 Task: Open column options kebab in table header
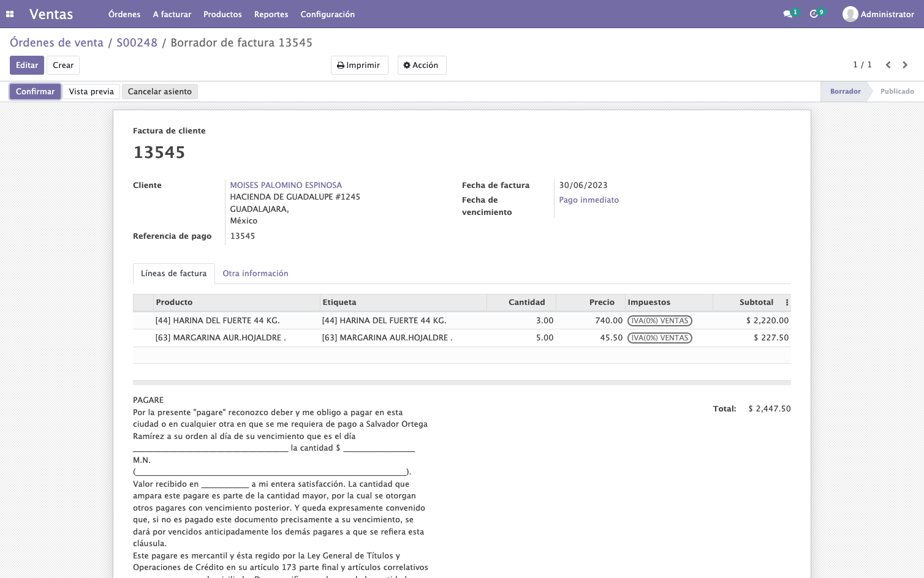(x=787, y=302)
